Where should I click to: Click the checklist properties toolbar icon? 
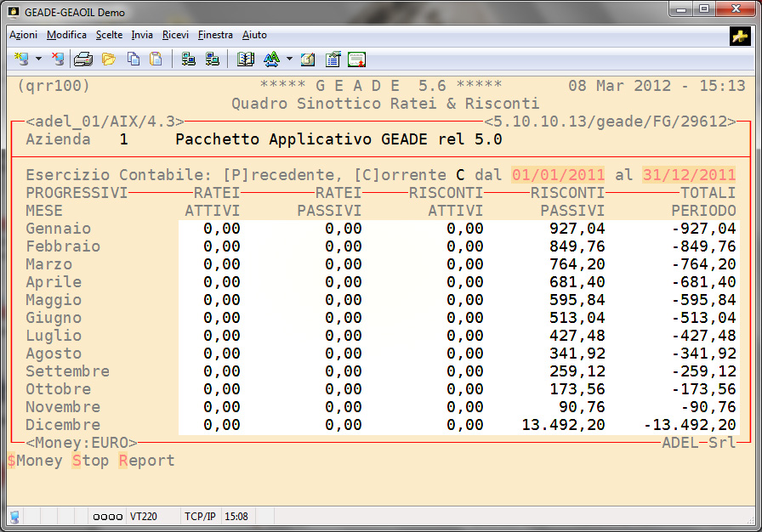tap(333, 59)
